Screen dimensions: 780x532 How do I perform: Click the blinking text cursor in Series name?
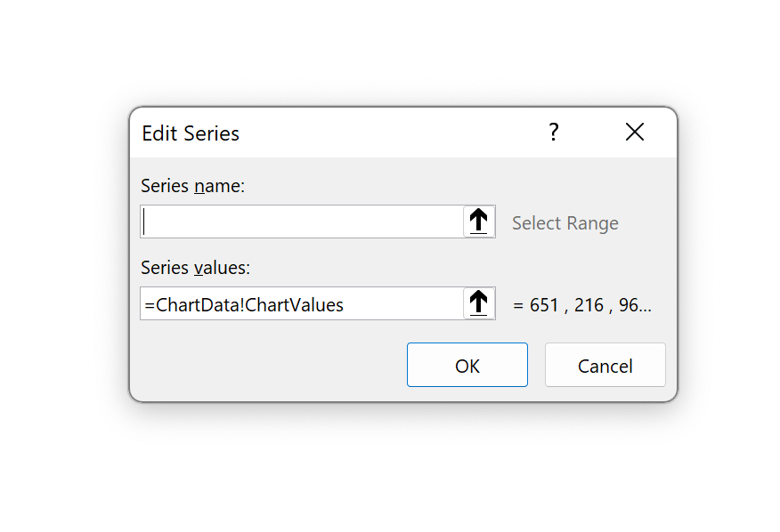click(144, 222)
